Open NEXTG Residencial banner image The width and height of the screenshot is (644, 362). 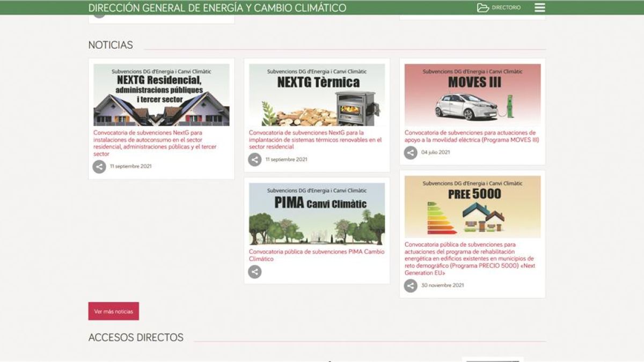click(162, 95)
